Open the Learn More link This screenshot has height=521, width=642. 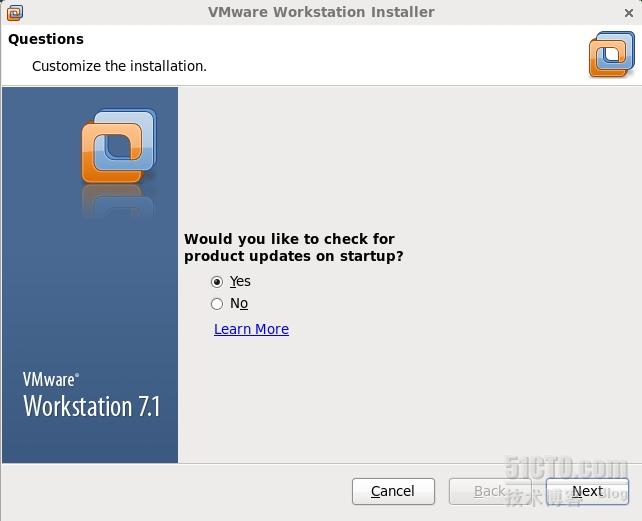[251, 329]
